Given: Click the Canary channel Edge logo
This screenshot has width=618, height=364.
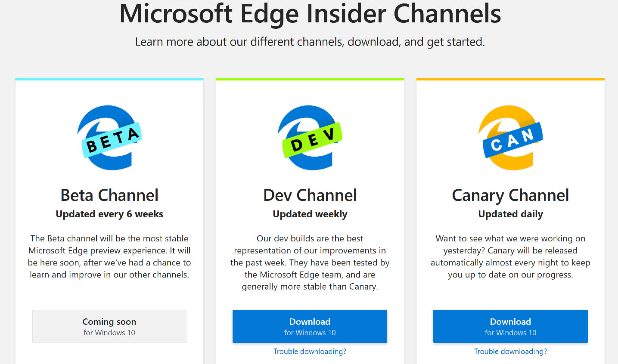Looking at the screenshot, I should 510,138.
